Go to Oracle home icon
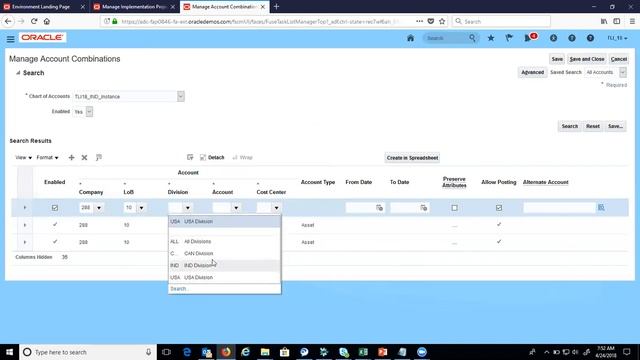Screen dimensions: 640x360 [411, 38]
